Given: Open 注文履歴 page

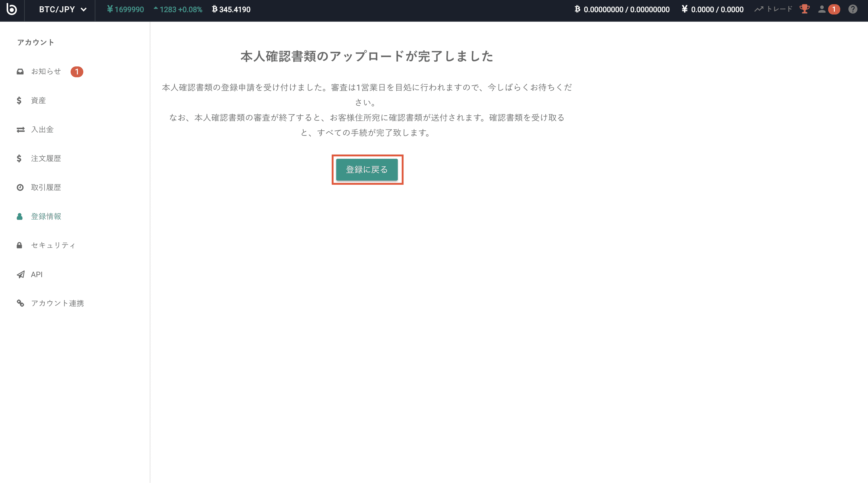Looking at the screenshot, I should 46,158.
